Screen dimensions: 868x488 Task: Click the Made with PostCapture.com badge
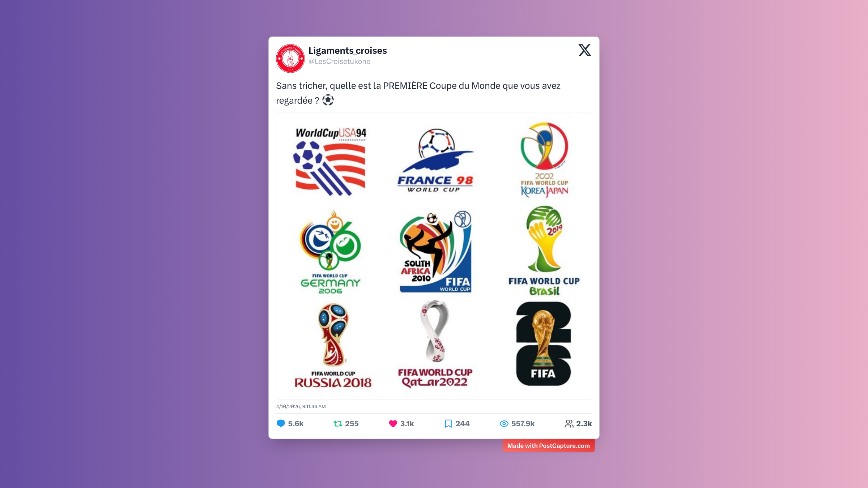pyautogui.click(x=548, y=446)
